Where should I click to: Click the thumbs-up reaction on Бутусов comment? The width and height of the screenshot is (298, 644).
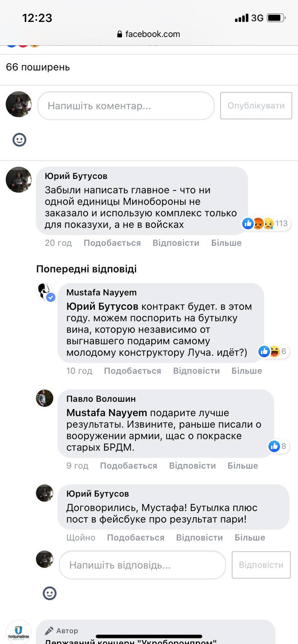248,224
